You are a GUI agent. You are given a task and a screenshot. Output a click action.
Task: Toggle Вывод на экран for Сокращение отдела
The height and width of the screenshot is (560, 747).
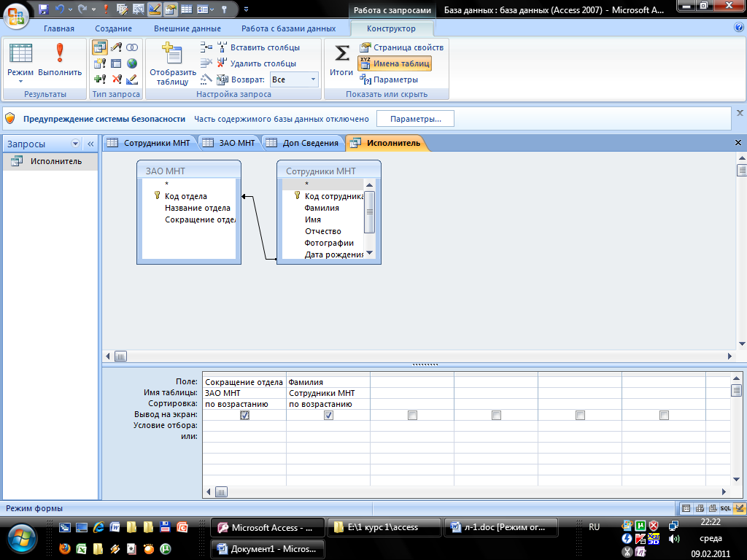pyautogui.click(x=244, y=415)
